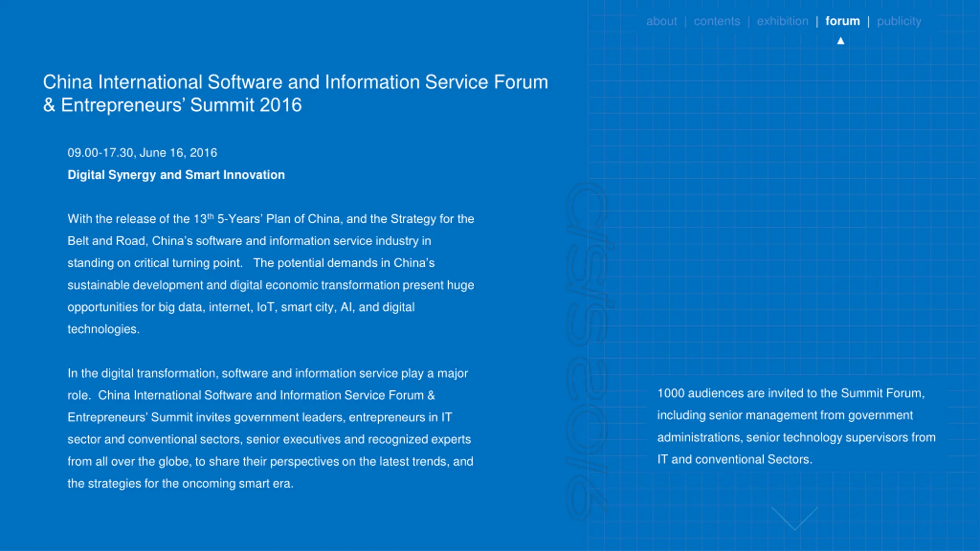Select the forum title heading text

point(296,93)
